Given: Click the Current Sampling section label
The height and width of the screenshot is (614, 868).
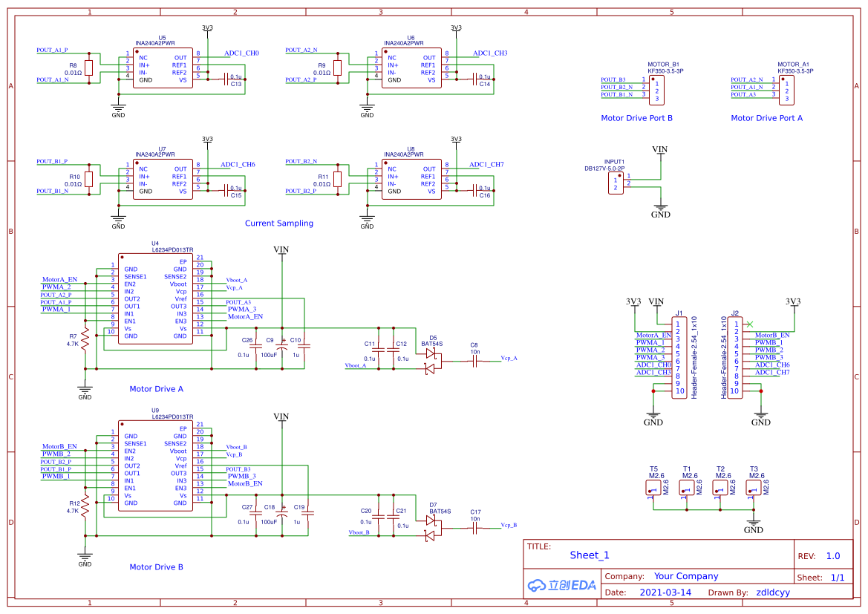Looking at the screenshot, I should [x=280, y=223].
